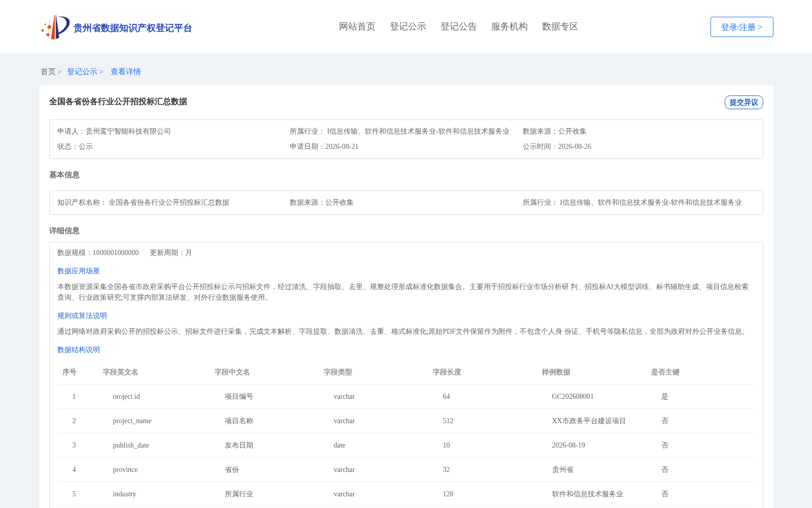812x508 pixels.
Task: Open 贵州省数据知识产权登记平台 site title
Action: (132, 28)
